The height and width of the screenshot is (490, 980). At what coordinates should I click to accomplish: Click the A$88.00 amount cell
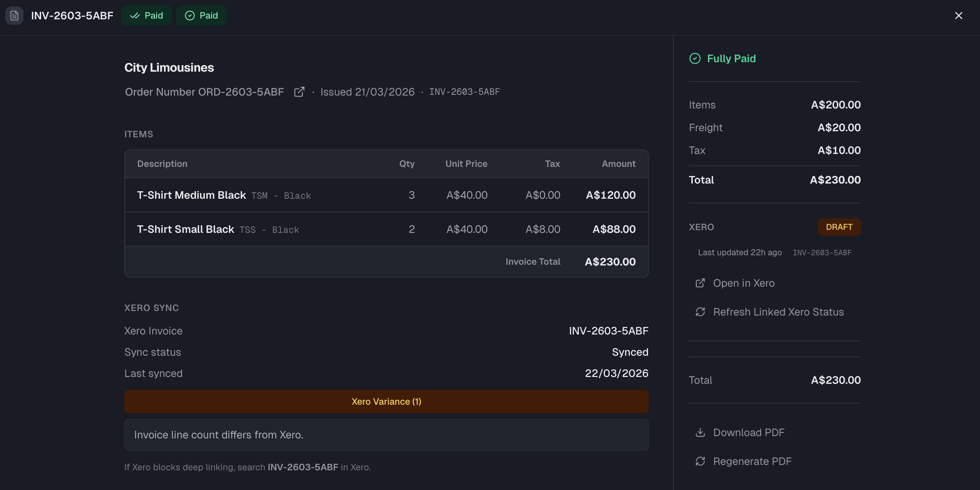(x=614, y=229)
